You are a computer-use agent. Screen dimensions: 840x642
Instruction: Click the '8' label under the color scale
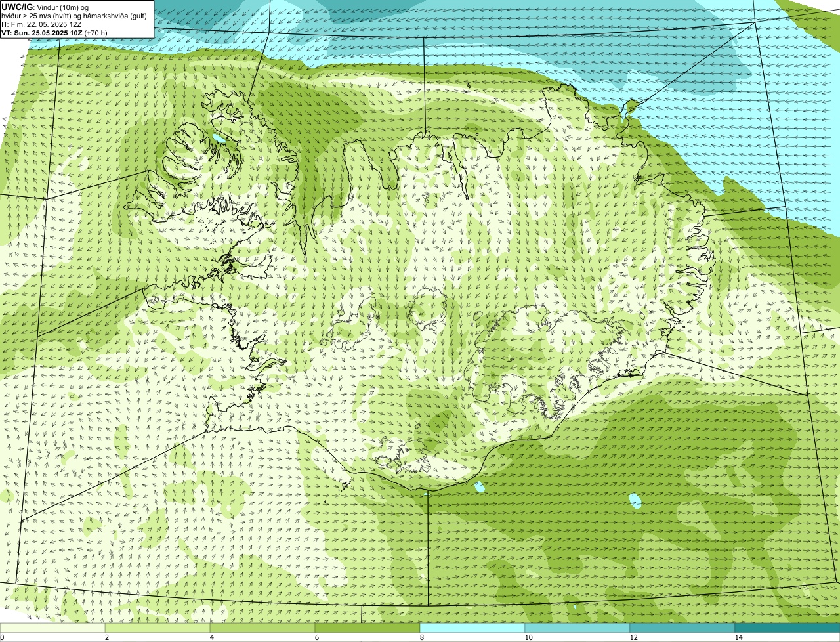(422, 637)
